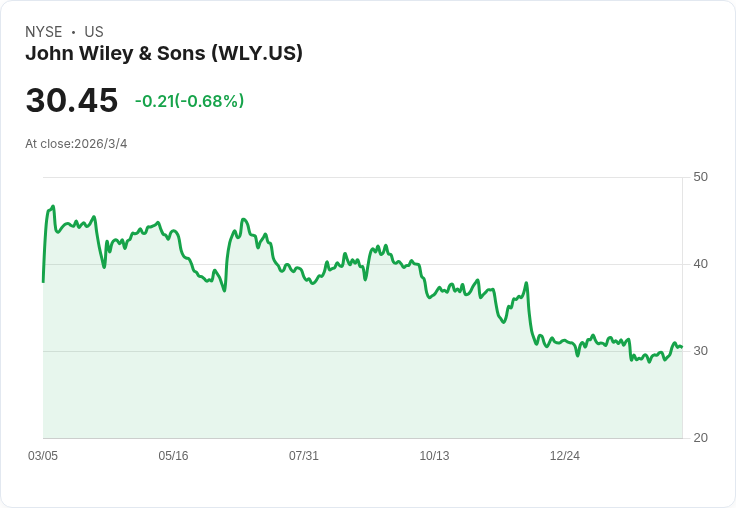Viewport: 736px width, 508px height.
Task: Click the chart line spike before 12/24
Action: pyautogui.click(x=526, y=284)
